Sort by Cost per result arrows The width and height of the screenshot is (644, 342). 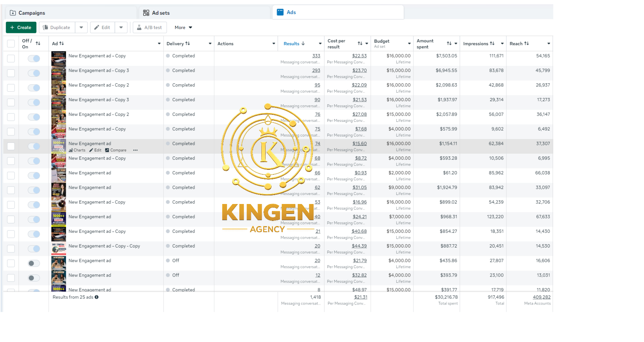tap(360, 43)
